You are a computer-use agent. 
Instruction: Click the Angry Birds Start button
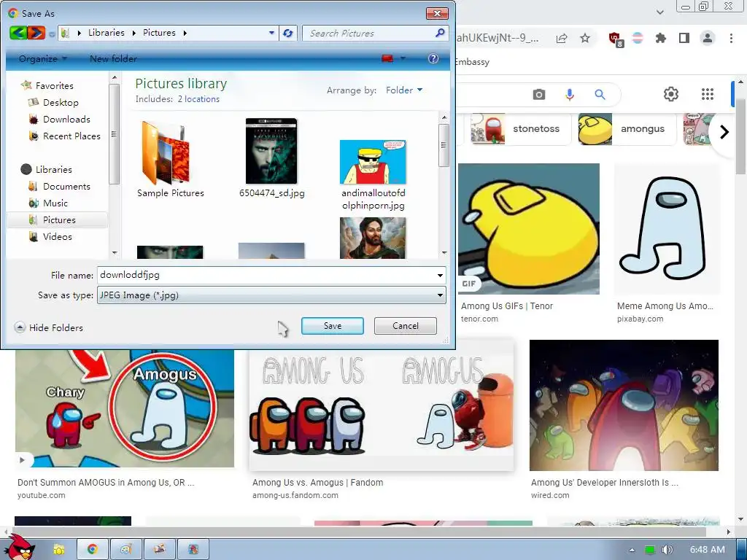click(20, 548)
